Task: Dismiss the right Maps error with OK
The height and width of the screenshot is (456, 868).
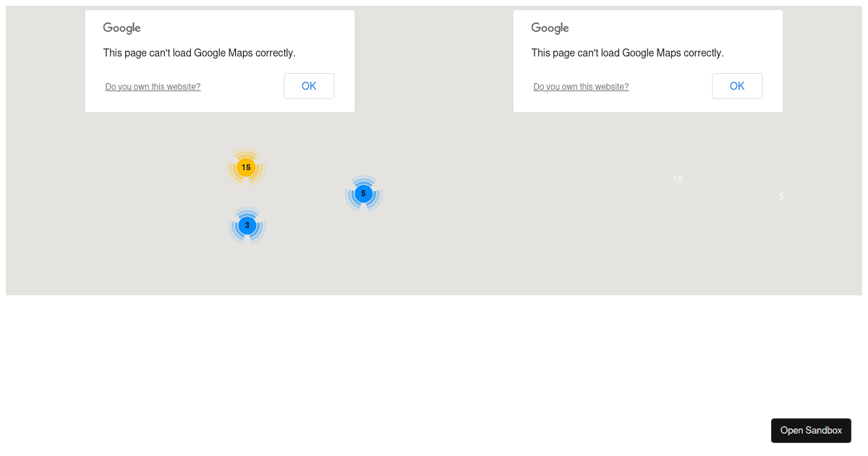Action: 737,86
